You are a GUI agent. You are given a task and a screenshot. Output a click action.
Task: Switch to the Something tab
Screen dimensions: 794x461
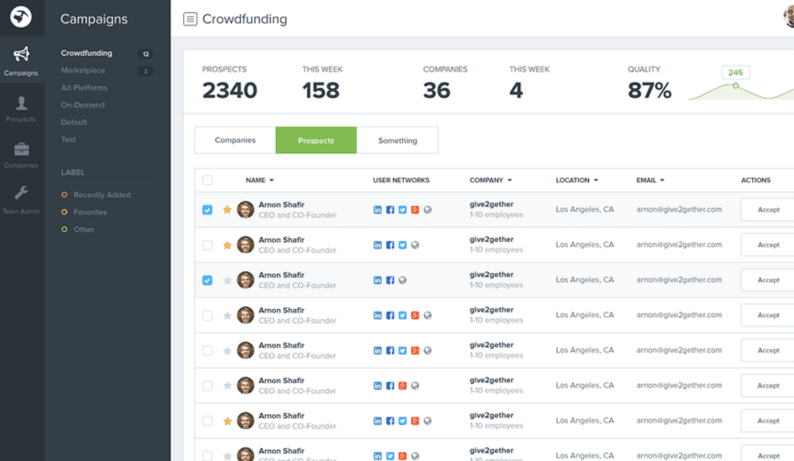[397, 140]
